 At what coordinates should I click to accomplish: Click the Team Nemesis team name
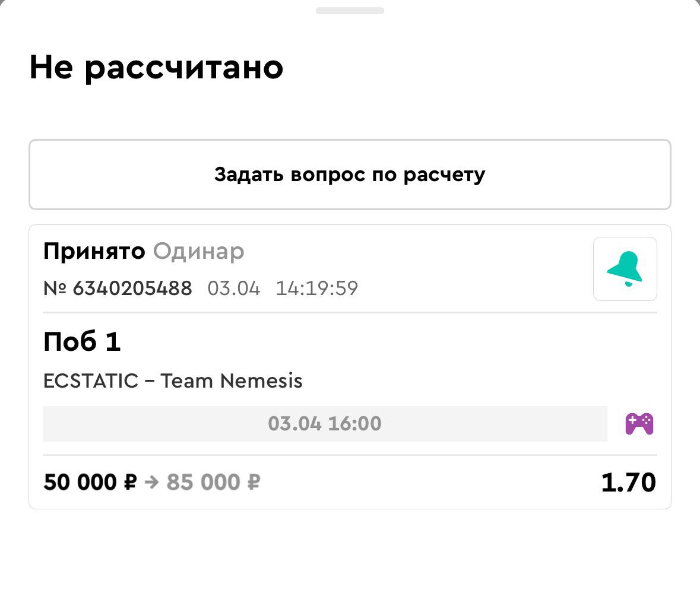tap(232, 381)
